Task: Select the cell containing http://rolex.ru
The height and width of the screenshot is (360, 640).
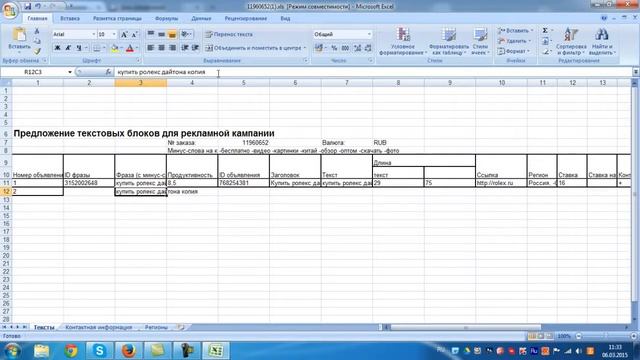Action: pos(501,183)
